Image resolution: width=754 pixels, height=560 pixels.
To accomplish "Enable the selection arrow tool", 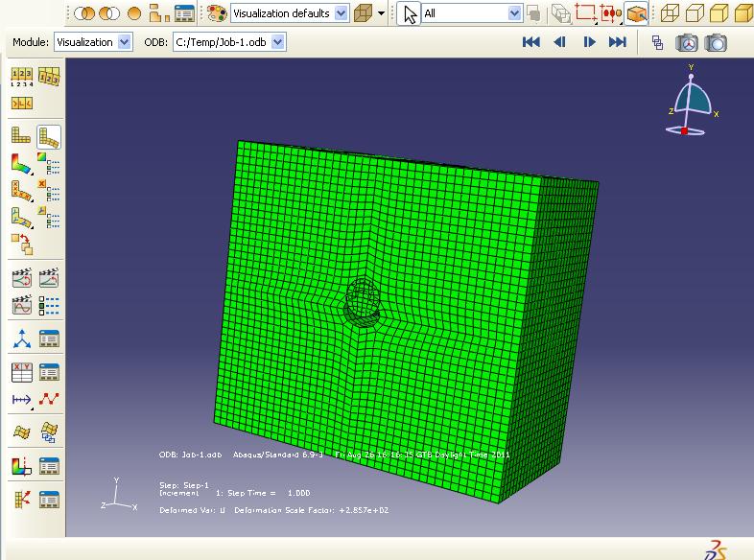I will 411,13.
